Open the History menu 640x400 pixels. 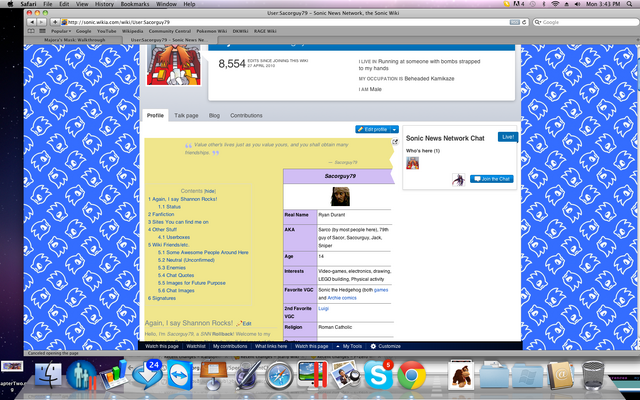pyautogui.click(x=104, y=4)
